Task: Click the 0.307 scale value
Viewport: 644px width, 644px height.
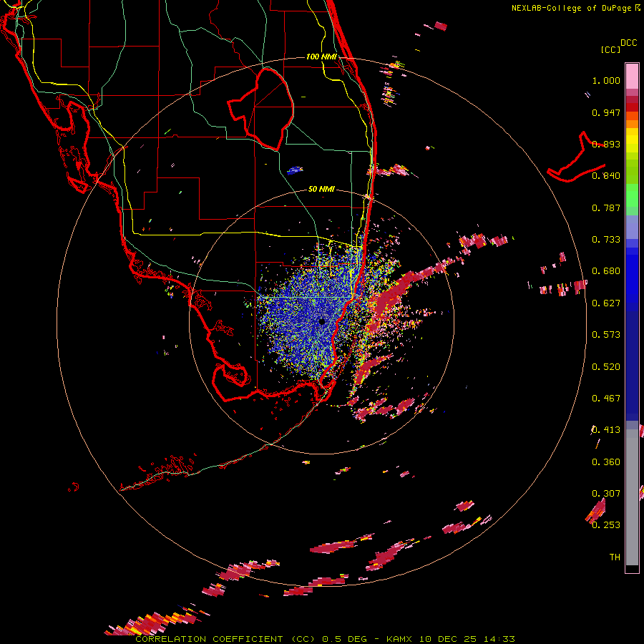Action: [x=606, y=494]
